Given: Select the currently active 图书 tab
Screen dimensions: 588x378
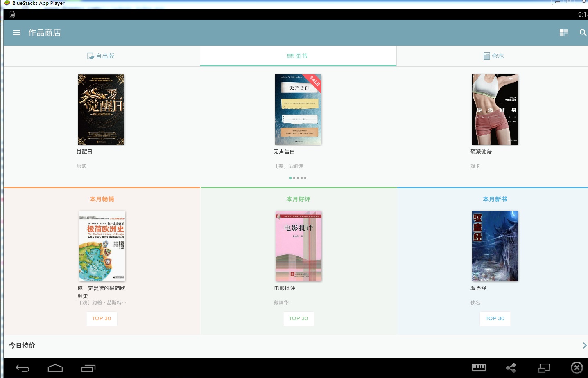Looking at the screenshot, I should [x=298, y=56].
